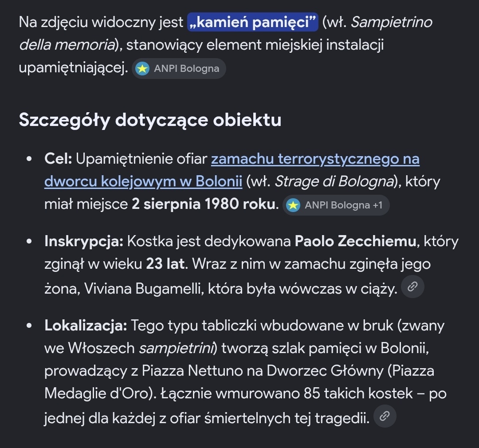
Task: Click the bold date 2 sierpnia 1980 roku
Action: [205, 204]
